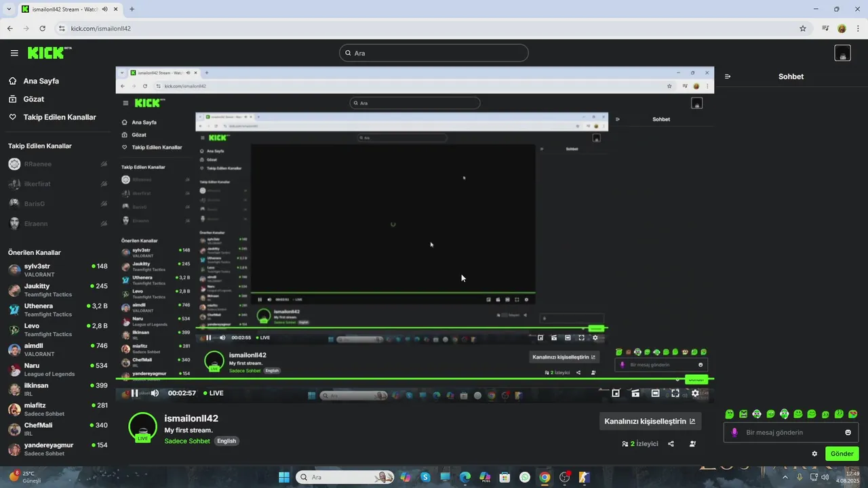868x488 pixels.
Task: Open followed channel RRaenee
Action: (58, 164)
